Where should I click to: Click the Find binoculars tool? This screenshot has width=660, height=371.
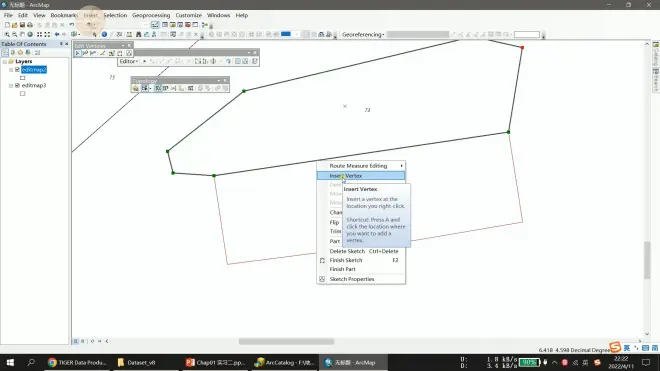(138, 35)
